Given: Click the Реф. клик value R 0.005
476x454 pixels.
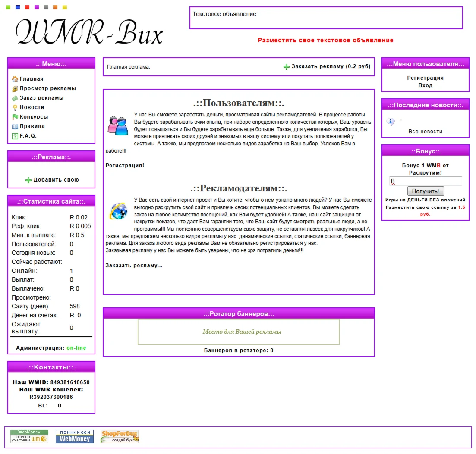Looking at the screenshot, I should (x=80, y=226).
